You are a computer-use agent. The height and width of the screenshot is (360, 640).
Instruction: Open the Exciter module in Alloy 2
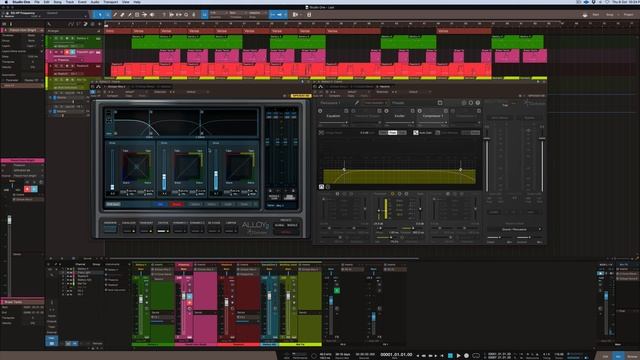coord(163,229)
